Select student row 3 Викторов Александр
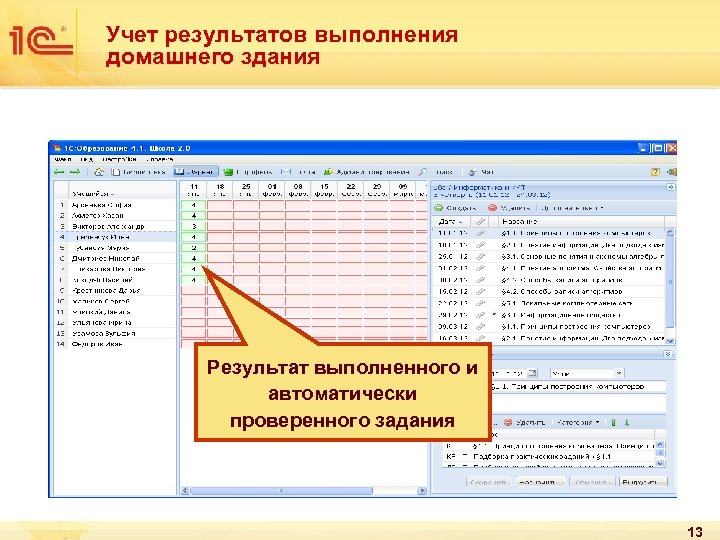This screenshot has height=540, width=720. [115, 226]
